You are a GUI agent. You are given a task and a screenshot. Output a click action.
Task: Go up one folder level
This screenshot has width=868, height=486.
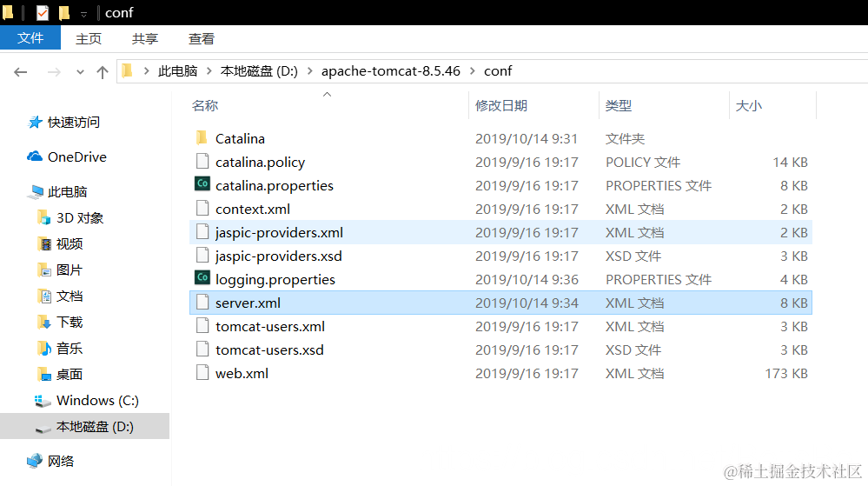click(102, 72)
